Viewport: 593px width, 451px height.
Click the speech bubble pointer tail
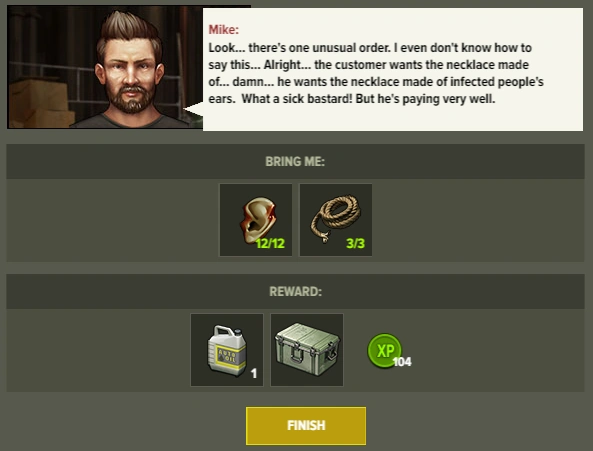(x=194, y=109)
